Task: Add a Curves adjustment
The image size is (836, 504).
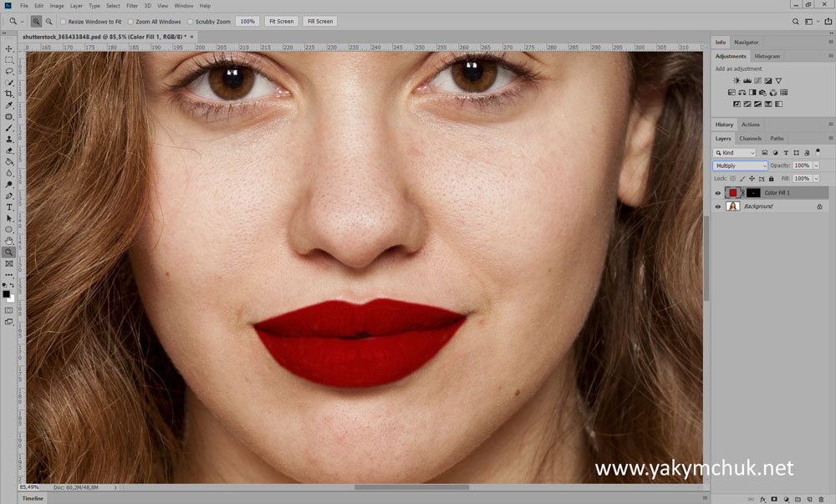Action: point(757,80)
